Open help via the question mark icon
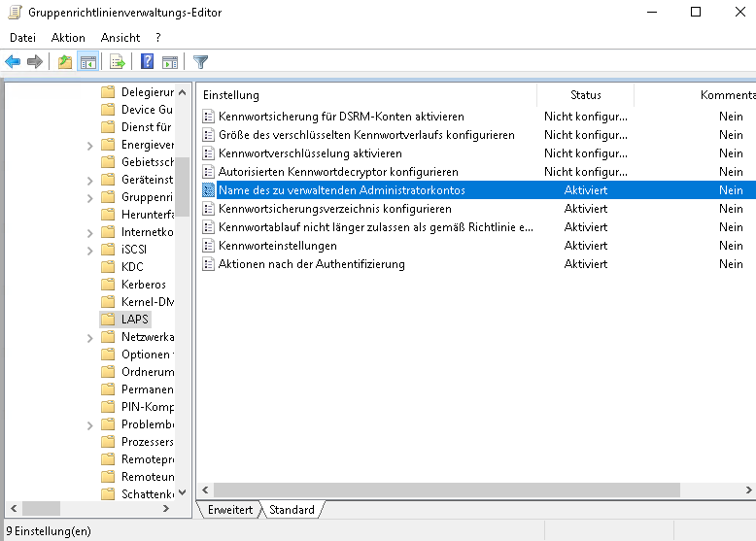Screen dimensions: 756x541 pos(148,62)
